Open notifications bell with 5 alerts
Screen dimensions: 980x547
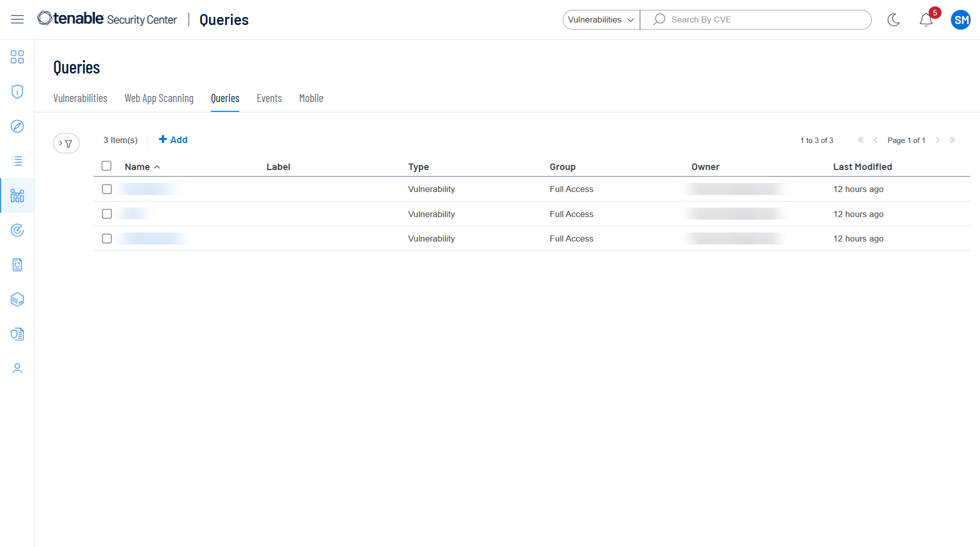click(x=926, y=19)
